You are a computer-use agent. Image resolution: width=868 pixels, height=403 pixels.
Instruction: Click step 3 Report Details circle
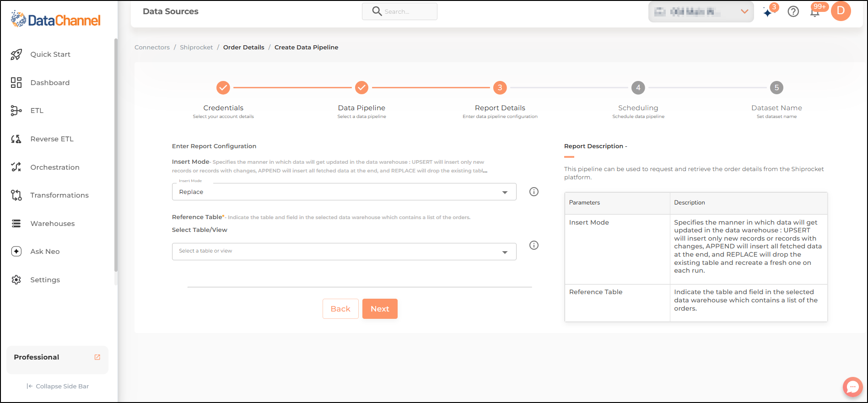[x=500, y=87]
